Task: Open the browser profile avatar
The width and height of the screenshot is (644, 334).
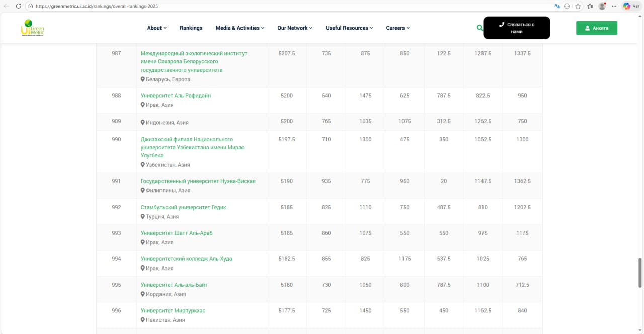Action: tap(602, 6)
